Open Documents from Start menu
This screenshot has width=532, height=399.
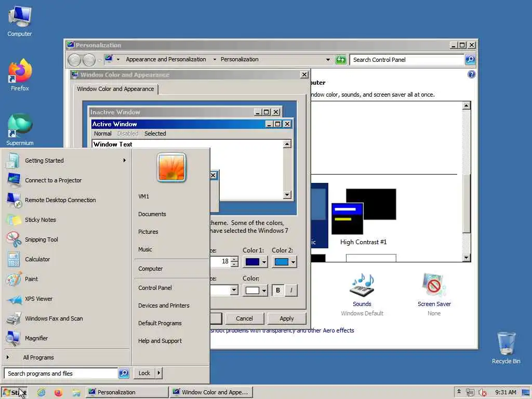coord(152,214)
